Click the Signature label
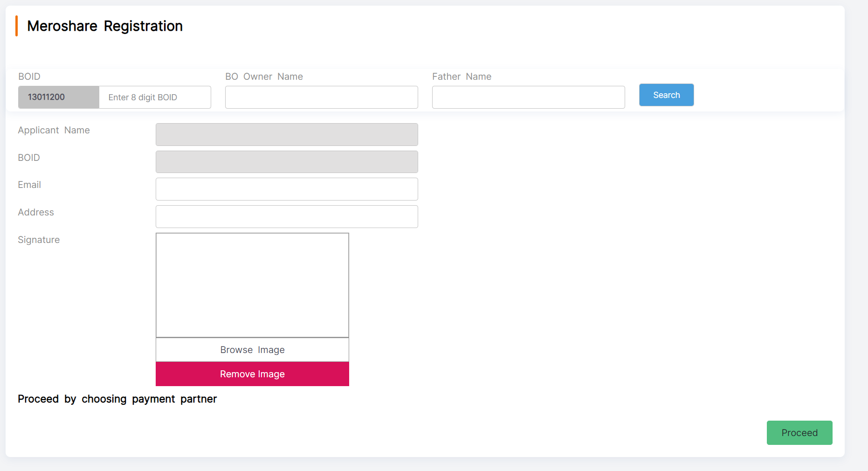This screenshot has height=471, width=868. click(39, 240)
